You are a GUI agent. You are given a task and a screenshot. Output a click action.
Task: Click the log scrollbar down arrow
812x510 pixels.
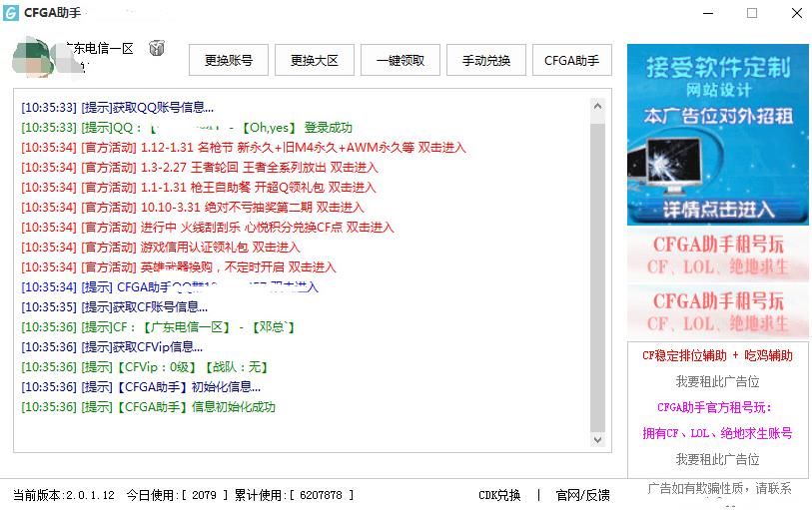point(597,440)
